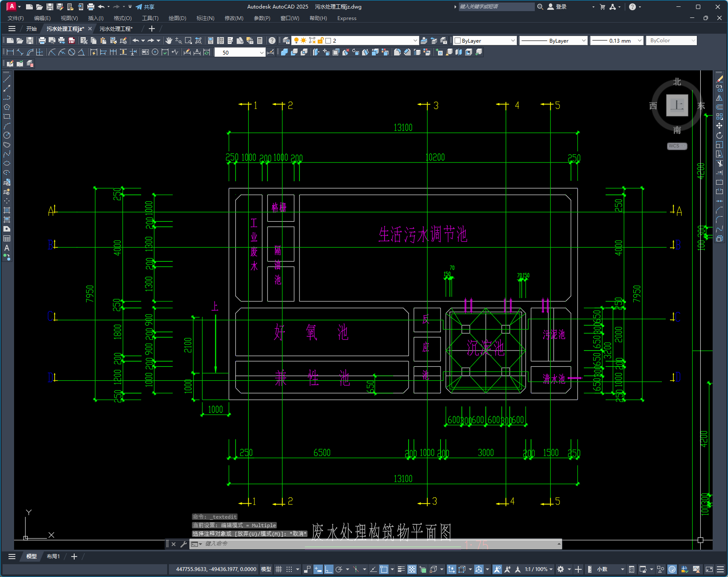Switch to the 布局1 layout tab
This screenshot has width=728, height=577.
pos(53,557)
